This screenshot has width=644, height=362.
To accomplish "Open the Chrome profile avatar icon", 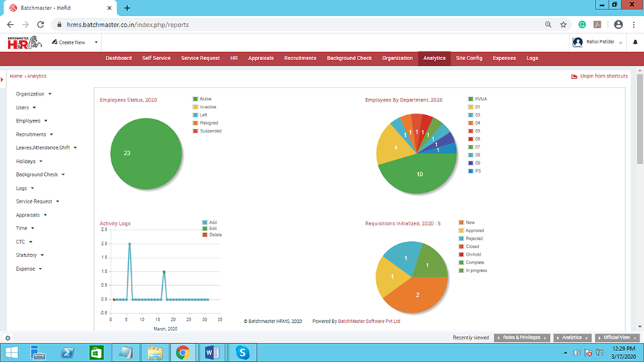I will [x=618, y=24].
